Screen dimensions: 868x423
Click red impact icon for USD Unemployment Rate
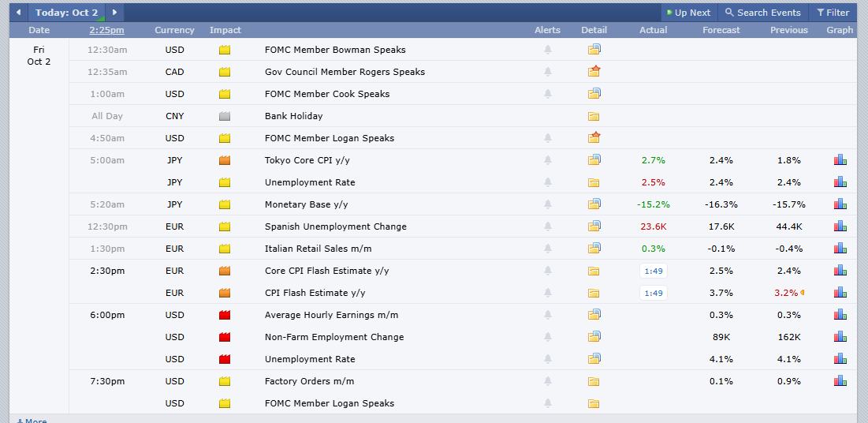tap(225, 359)
